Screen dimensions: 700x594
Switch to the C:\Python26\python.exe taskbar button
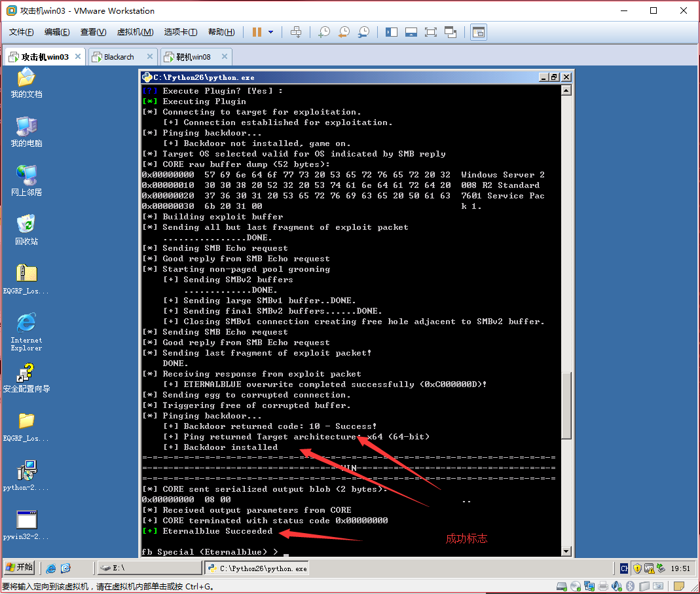(257, 568)
